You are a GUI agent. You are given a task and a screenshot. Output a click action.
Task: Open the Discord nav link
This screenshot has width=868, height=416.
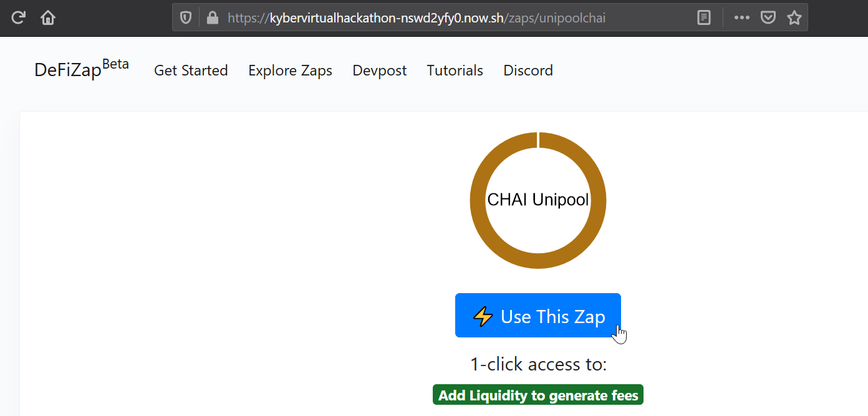coord(528,70)
